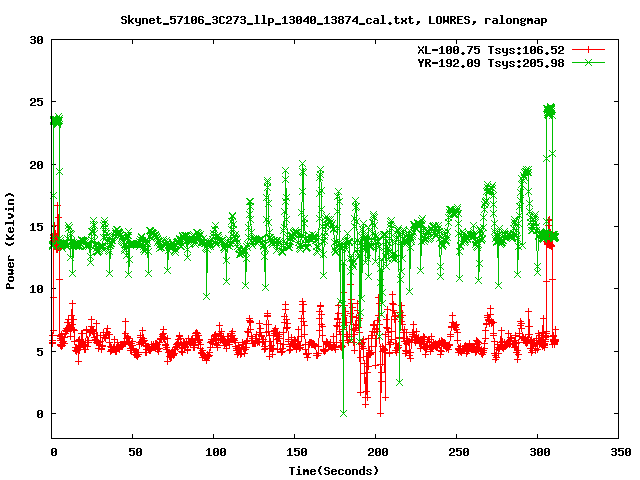Select the XL-100.75 Tsys:106.52 legend entry
The height and width of the screenshot is (480, 640).
(x=491, y=50)
